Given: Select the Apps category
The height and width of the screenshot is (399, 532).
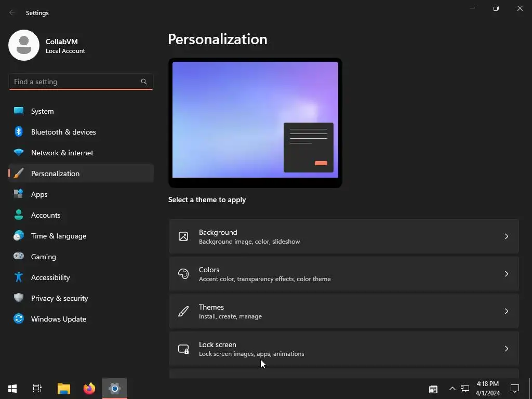Looking at the screenshot, I should pos(81,194).
